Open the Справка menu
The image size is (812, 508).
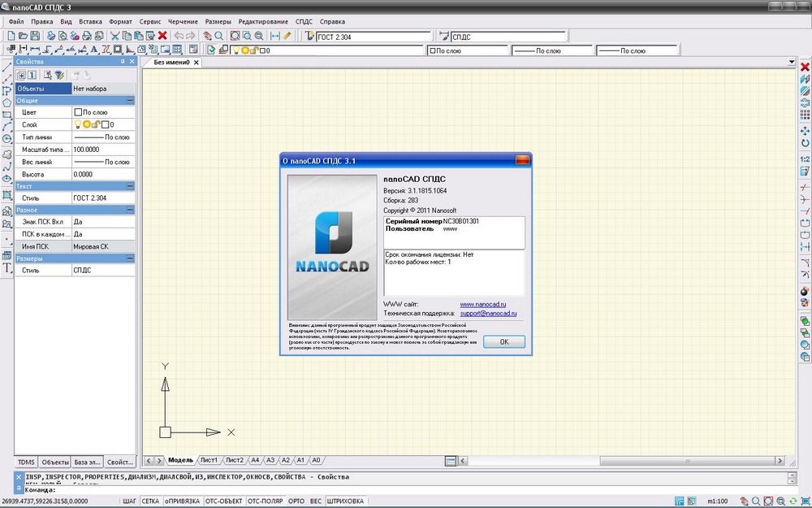pyautogui.click(x=332, y=22)
